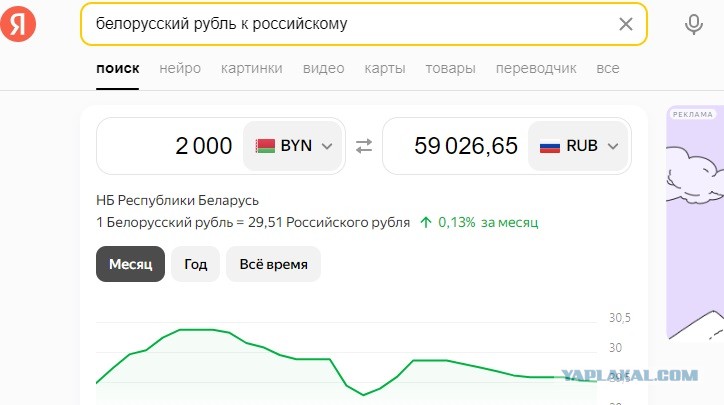Switch to the картинки tab
This screenshot has width=724, height=405.
pos(252,68)
